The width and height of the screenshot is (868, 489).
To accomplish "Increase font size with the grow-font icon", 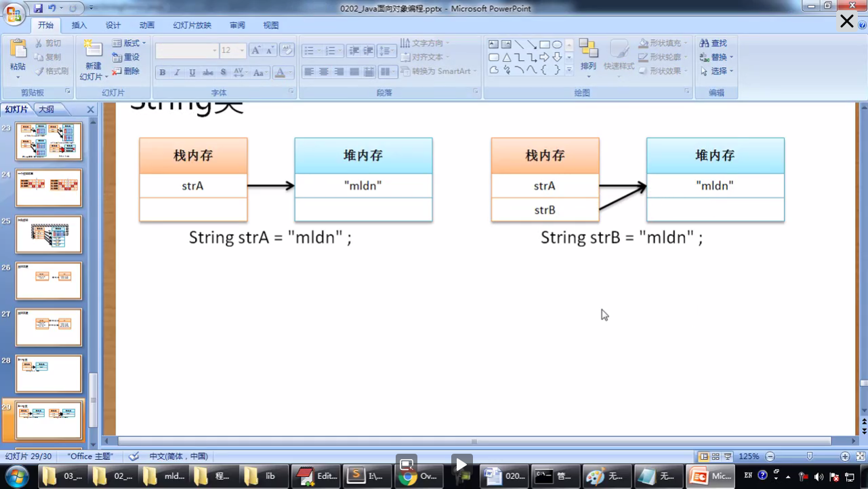I will tap(255, 50).
